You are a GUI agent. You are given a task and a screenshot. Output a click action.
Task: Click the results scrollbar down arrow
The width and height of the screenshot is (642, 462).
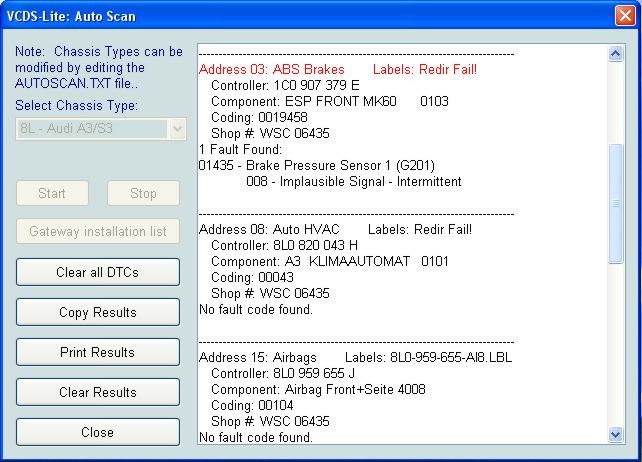click(615, 434)
